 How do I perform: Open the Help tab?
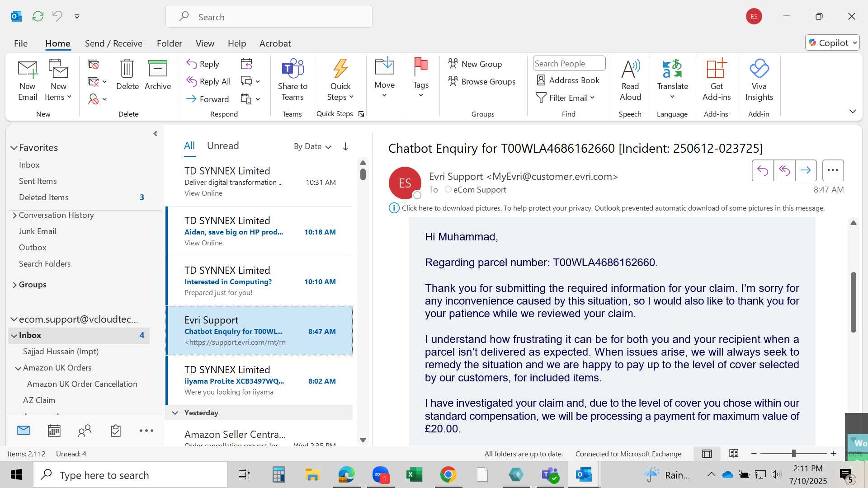coord(237,43)
